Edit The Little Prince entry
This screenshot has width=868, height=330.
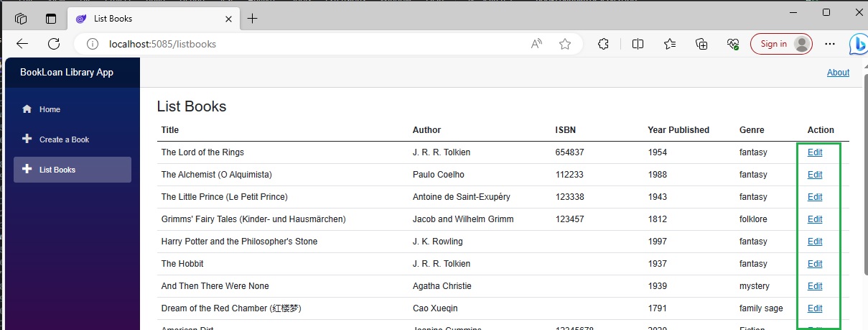pyautogui.click(x=815, y=197)
